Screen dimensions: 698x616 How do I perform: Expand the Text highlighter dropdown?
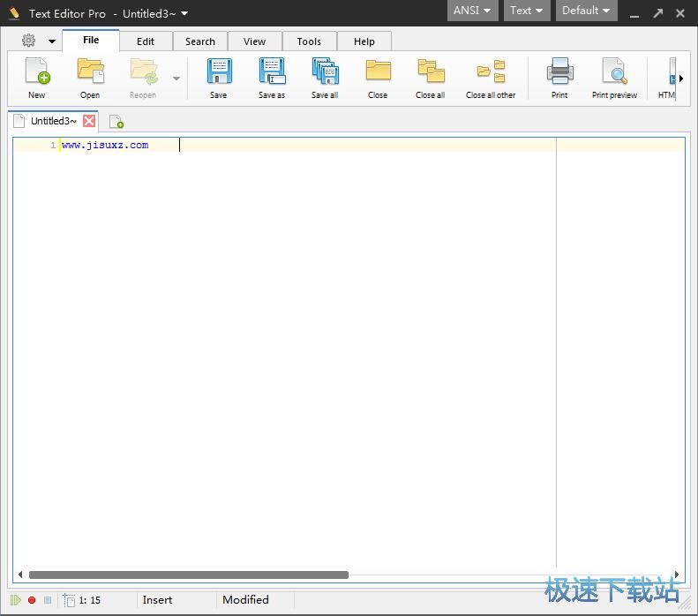(x=527, y=11)
